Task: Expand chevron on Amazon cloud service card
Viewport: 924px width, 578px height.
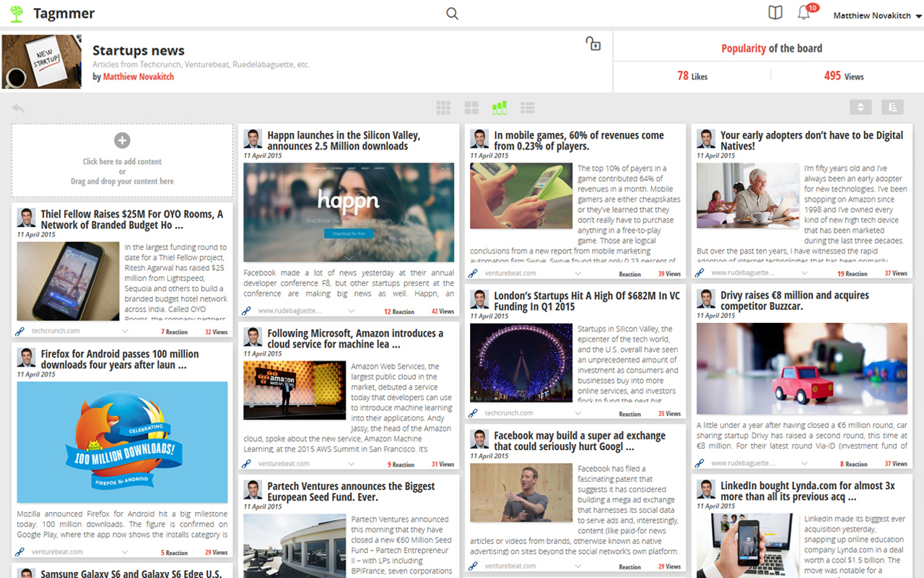Action: coord(352,464)
